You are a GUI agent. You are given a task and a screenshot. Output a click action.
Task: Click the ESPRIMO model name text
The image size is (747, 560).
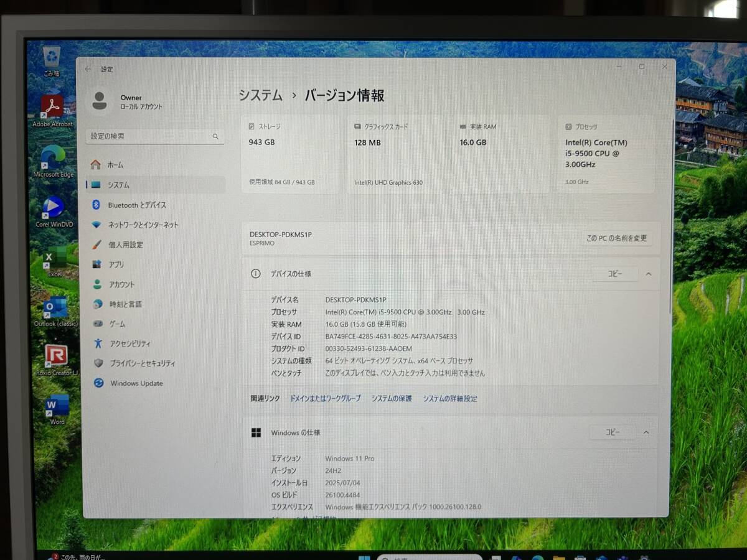[x=261, y=243]
